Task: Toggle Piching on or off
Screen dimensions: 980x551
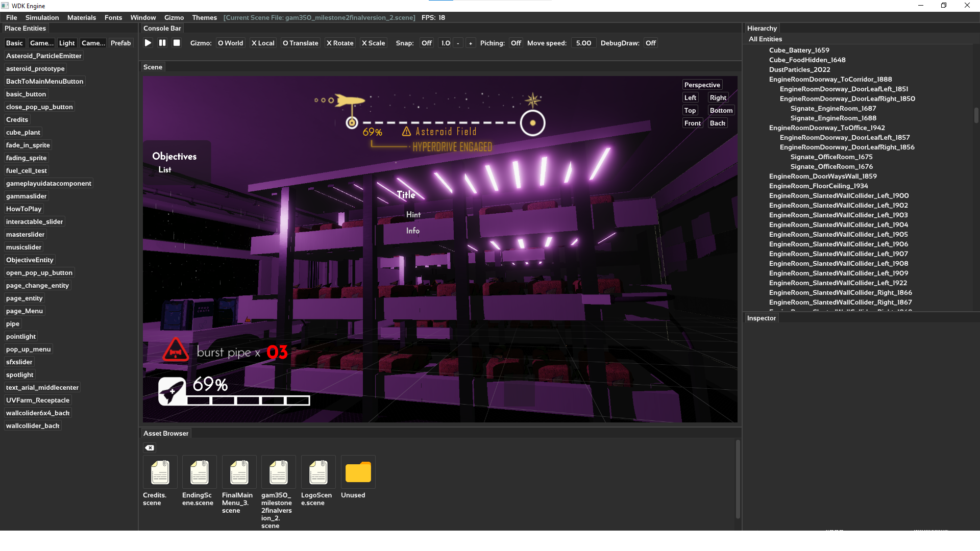Action: click(516, 42)
